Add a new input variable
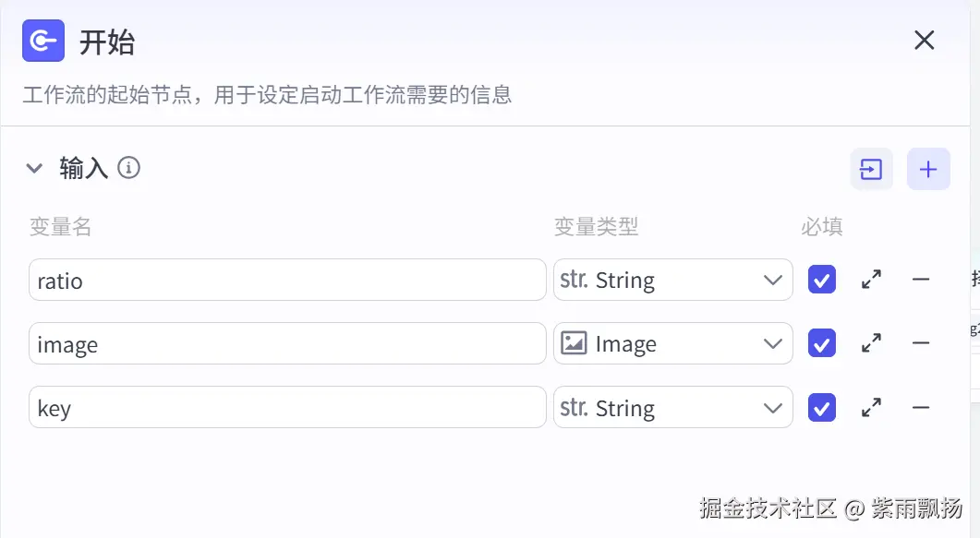This screenshot has height=538, width=980. [x=928, y=170]
